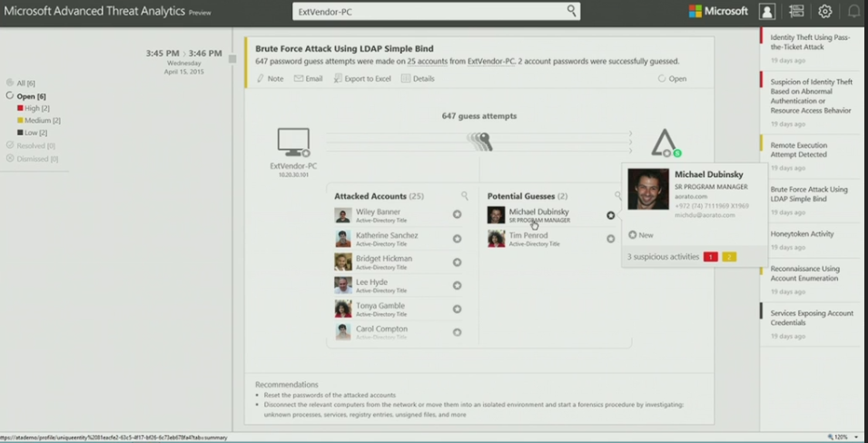The width and height of the screenshot is (868, 443).
Task: Open the user profile icon in header
Action: (767, 11)
